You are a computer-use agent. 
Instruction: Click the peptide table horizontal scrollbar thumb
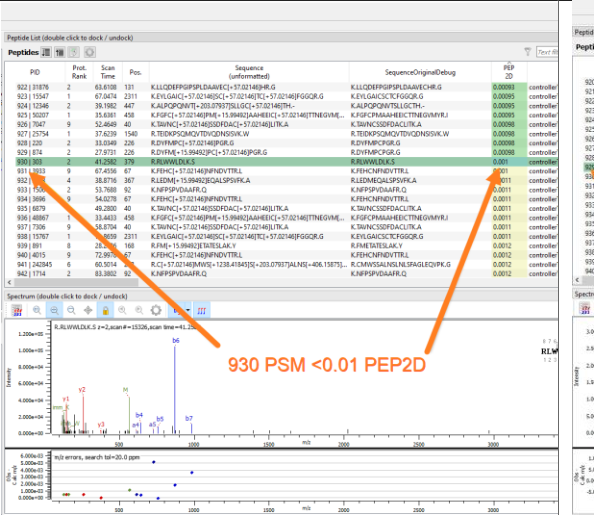[x=76, y=282]
